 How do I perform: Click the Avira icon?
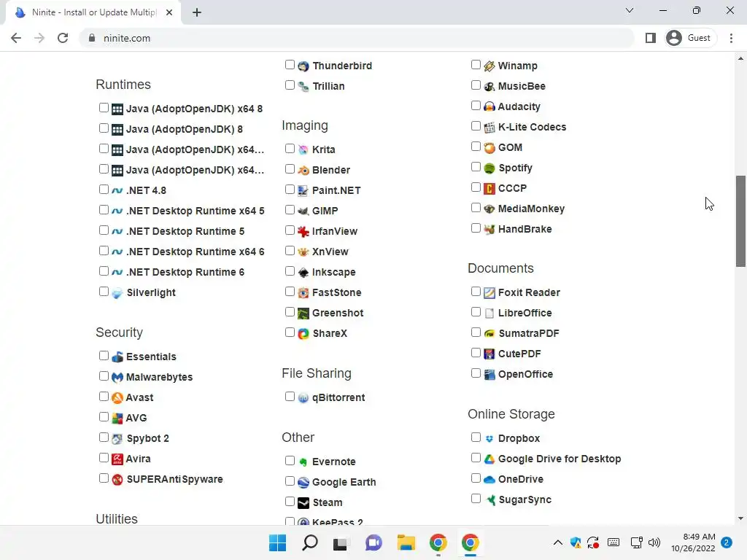[117, 459]
